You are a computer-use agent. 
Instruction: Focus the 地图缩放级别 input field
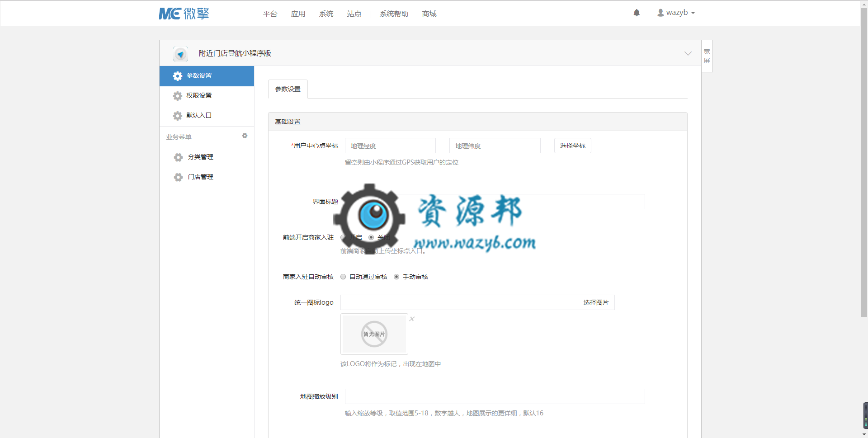[495, 396]
